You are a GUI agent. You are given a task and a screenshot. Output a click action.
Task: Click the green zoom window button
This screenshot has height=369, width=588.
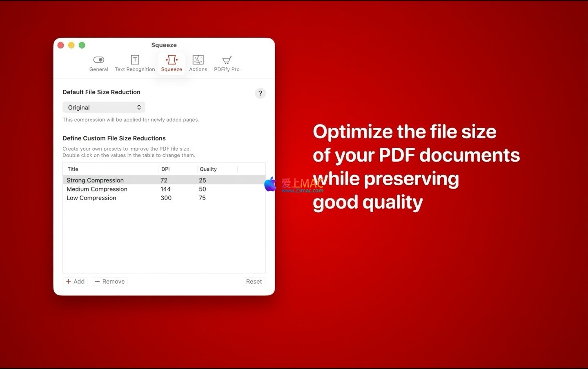tap(82, 45)
